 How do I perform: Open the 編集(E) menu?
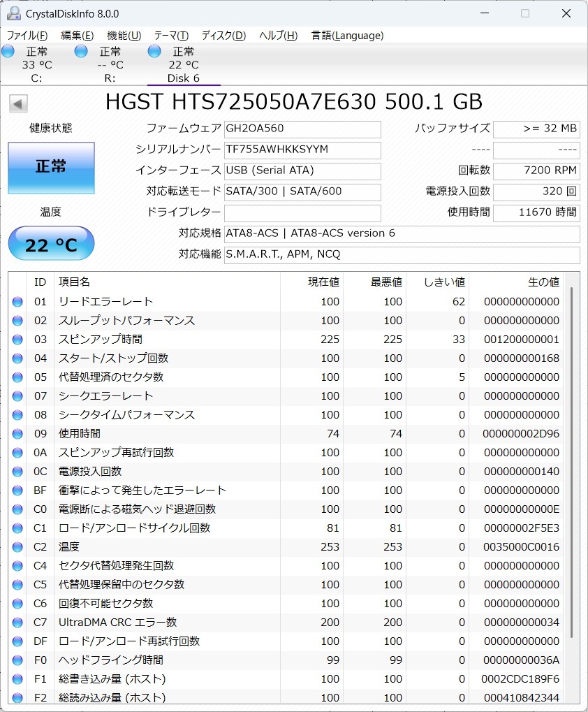(77, 36)
